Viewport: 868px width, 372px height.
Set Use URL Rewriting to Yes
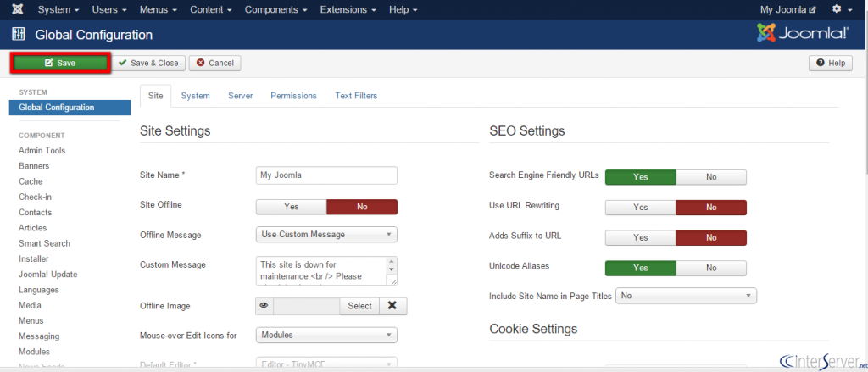641,207
